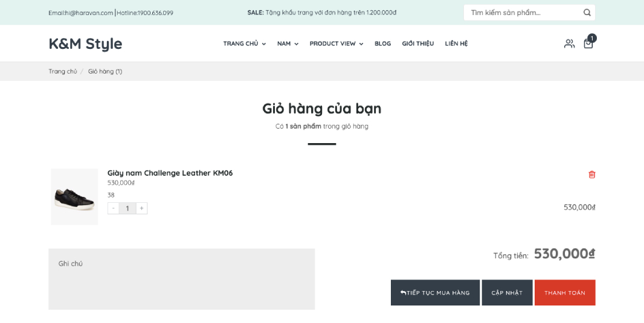Go to the BLOG menu item
The height and width of the screenshot is (323, 644).
click(x=382, y=43)
